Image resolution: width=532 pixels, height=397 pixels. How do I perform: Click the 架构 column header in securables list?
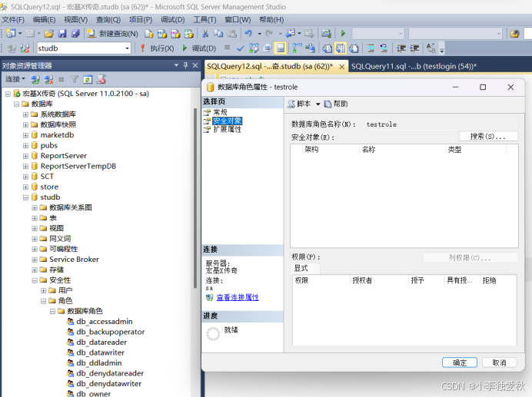(331, 150)
